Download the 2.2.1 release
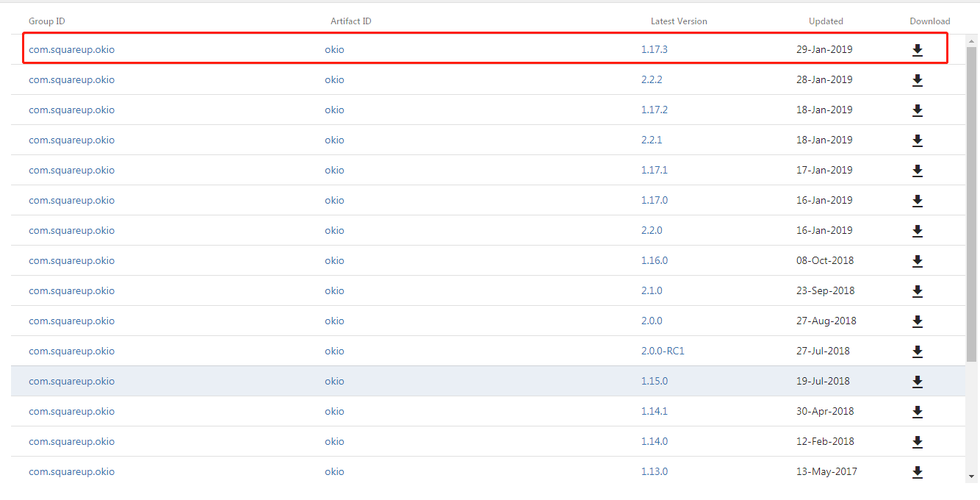The height and width of the screenshot is (500, 980). (x=917, y=140)
